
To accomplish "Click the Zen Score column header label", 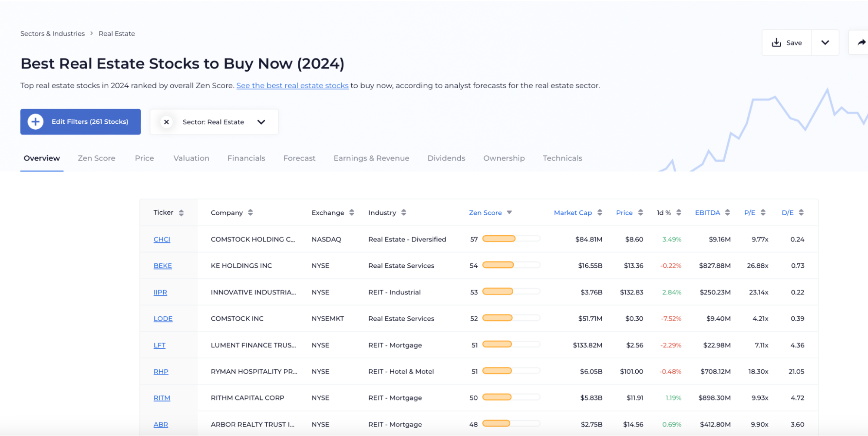I will click(x=485, y=213).
